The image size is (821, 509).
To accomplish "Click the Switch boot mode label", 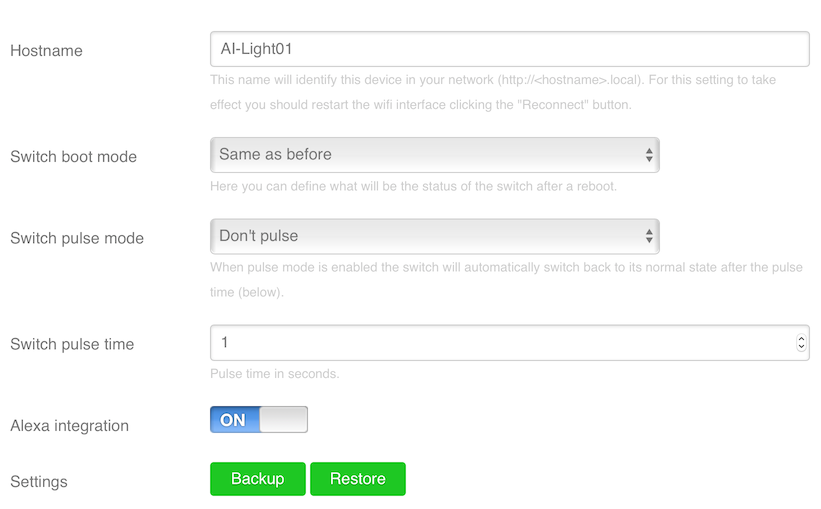I will pos(73,157).
